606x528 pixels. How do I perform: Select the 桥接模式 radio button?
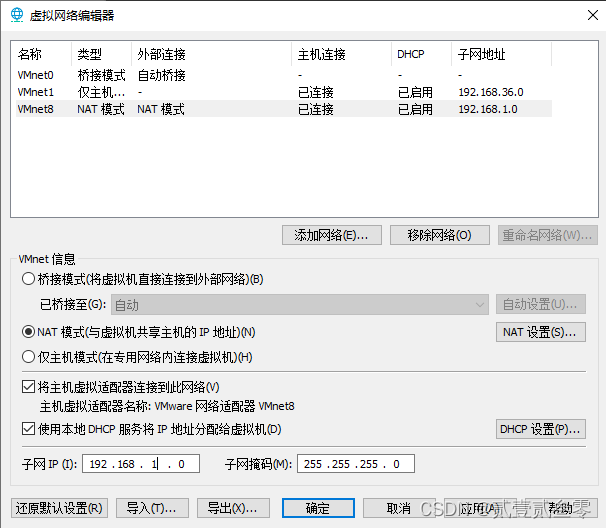pyautogui.click(x=29, y=279)
